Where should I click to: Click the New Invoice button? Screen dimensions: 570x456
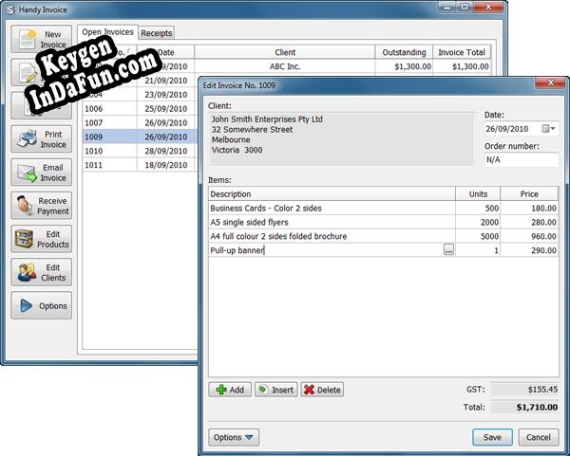click(41, 39)
